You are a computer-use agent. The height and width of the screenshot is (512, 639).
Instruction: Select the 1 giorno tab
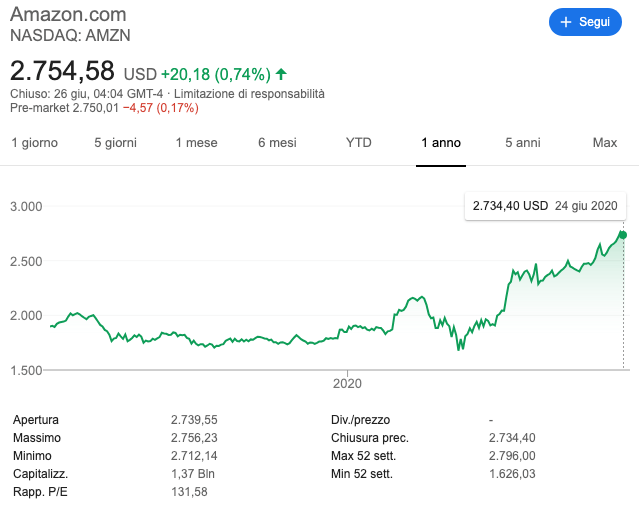[35, 143]
